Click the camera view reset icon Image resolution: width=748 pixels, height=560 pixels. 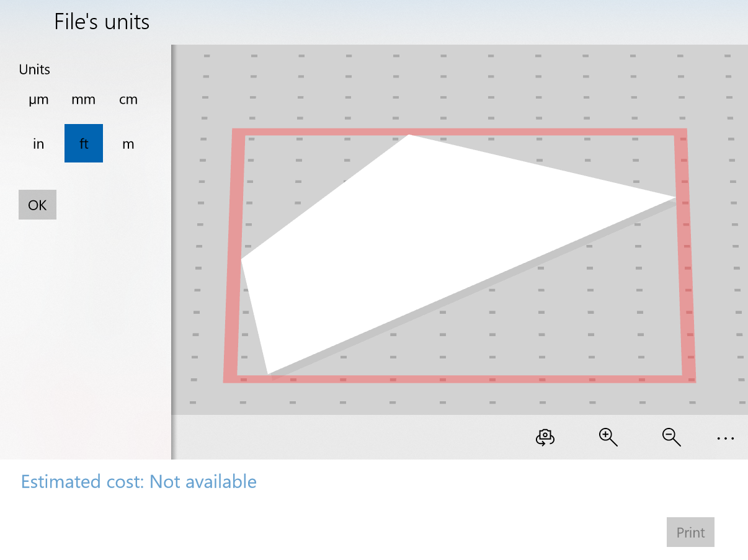[x=545, y=437]
